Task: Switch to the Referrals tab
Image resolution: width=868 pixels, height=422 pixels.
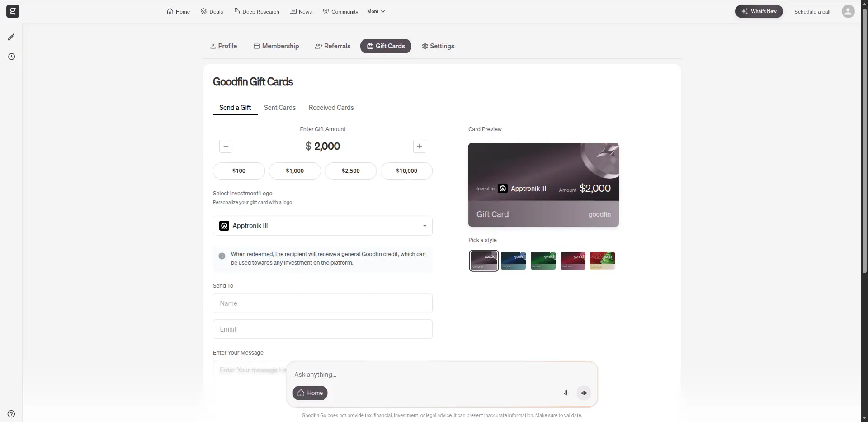Action: pos(333,46)
